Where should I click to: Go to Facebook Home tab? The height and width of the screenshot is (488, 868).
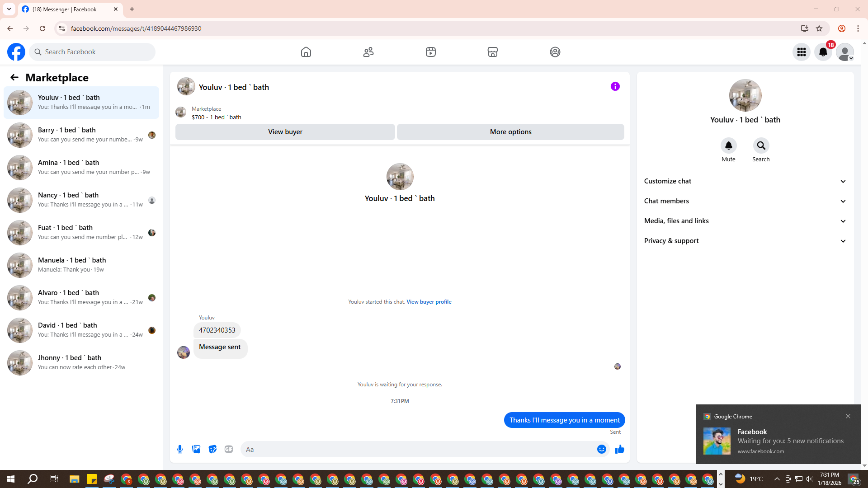click(306, 52)
